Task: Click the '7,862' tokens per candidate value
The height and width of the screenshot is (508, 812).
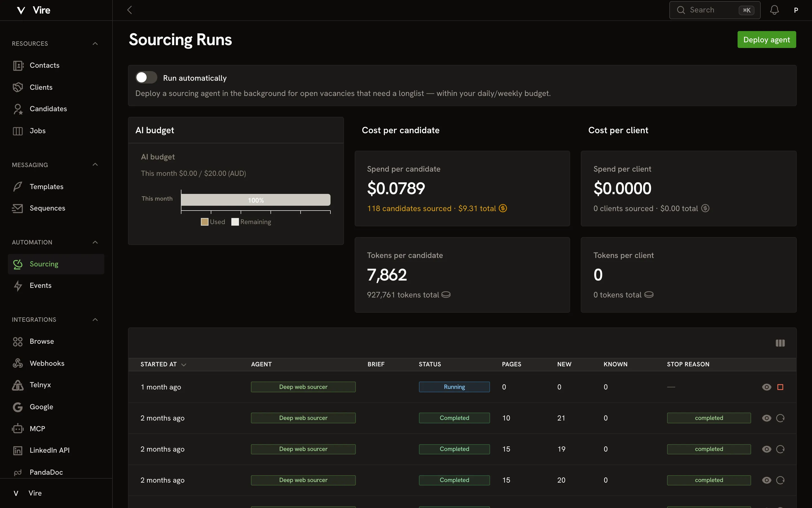Action: pos(387,275)
